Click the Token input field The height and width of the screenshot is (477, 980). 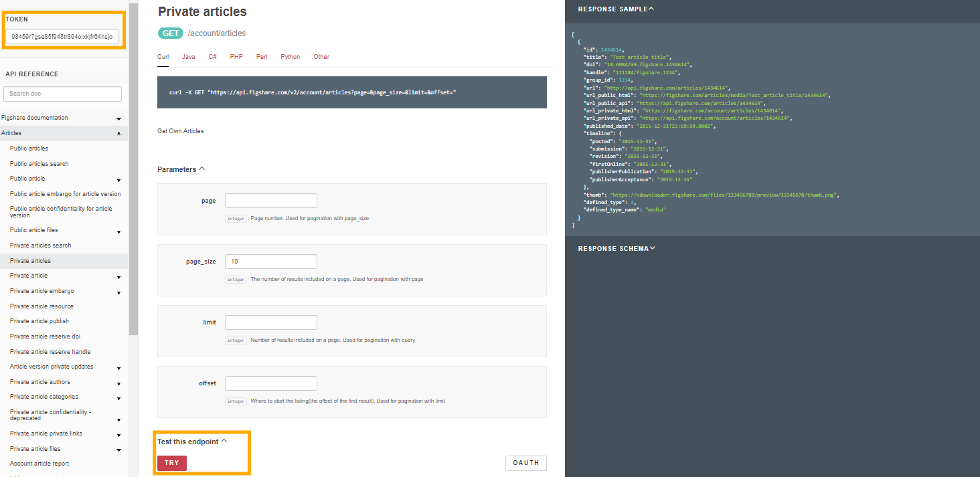[62, 37]
